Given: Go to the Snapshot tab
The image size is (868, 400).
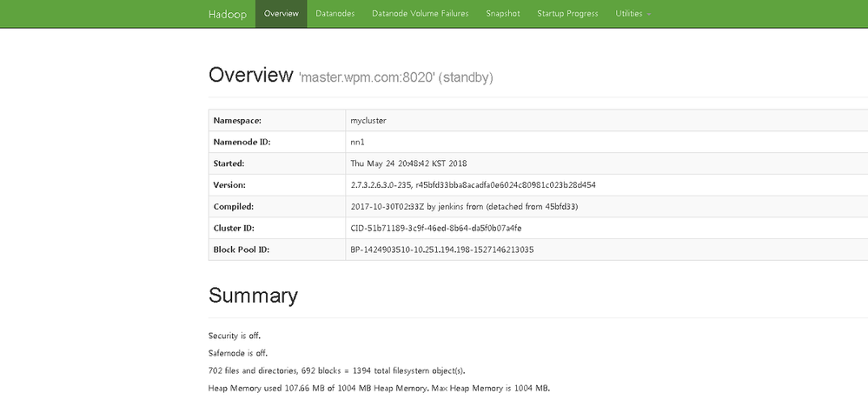Looking at the screenshot, I should 503,14.
